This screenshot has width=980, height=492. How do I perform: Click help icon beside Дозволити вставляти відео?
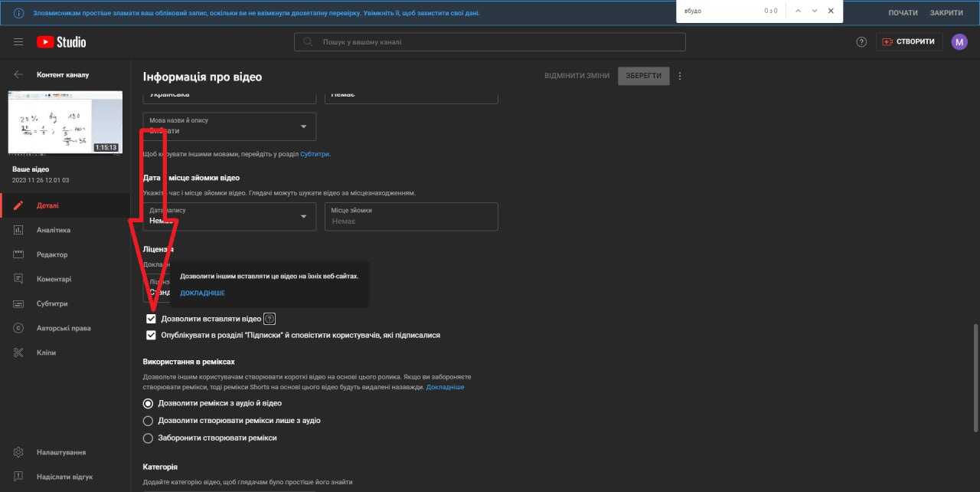269,319
